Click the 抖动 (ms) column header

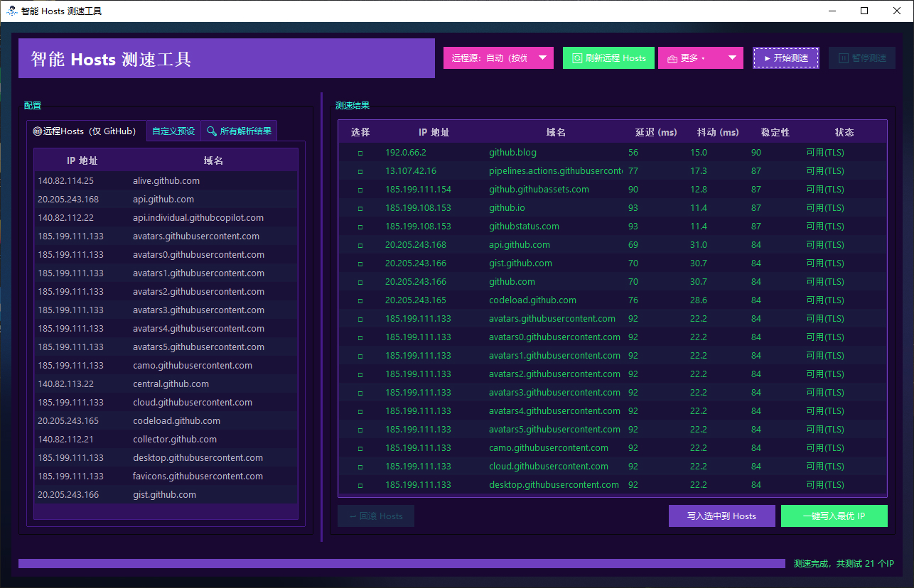(718, 132)
